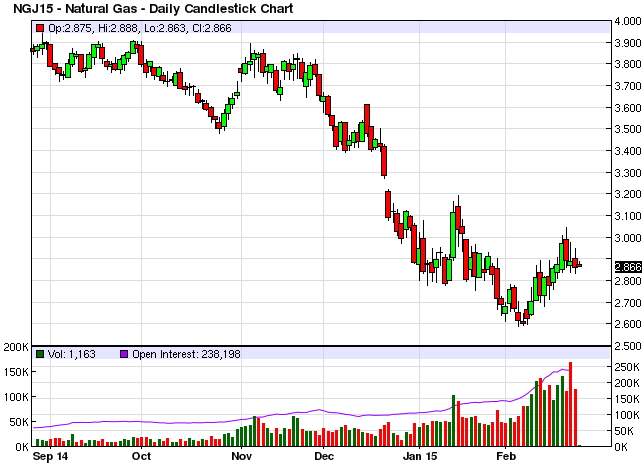Screen dimensions: 643x463
Task: Click the 3.100 price axis label
Action: pyautogui.click(x=628, y=216)
